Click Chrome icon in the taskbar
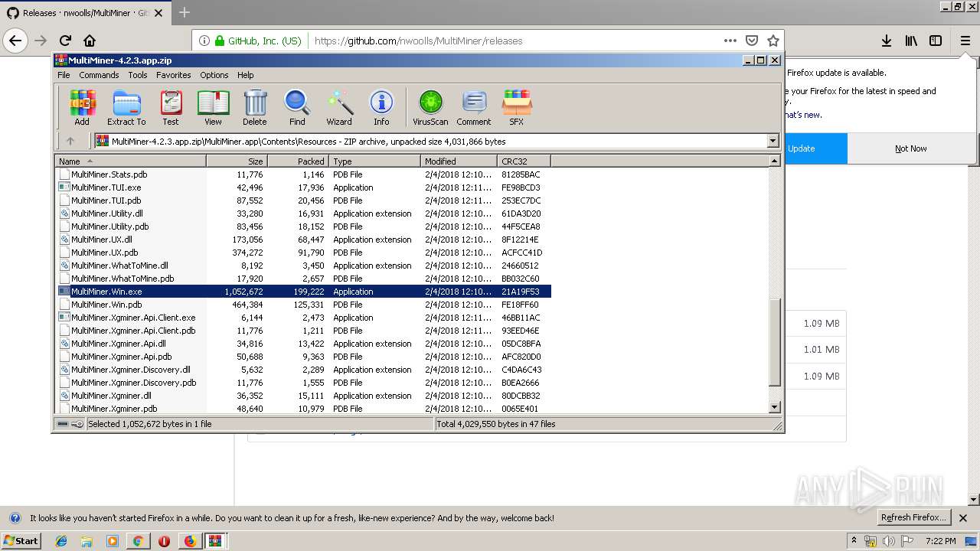 (x=138, y=541)
